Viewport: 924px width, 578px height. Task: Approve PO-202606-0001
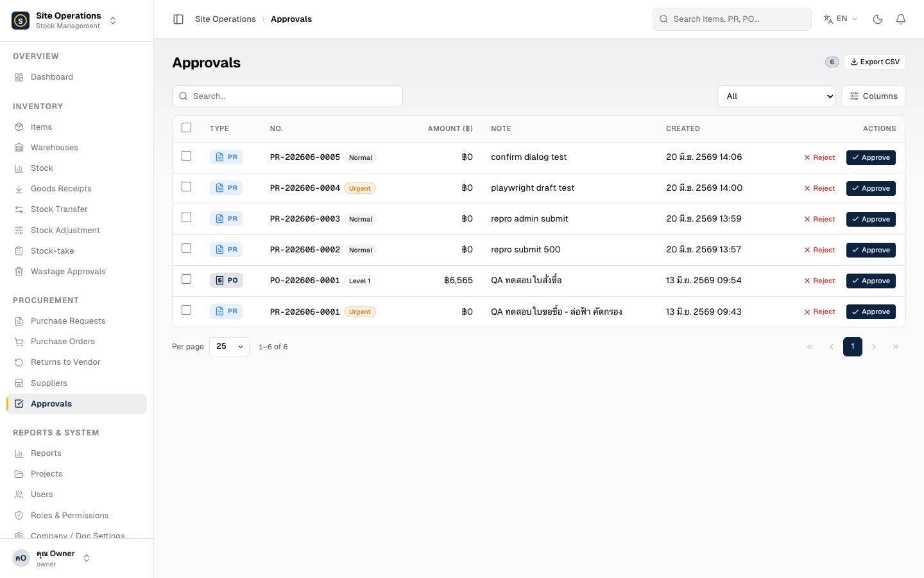[871, 281]
